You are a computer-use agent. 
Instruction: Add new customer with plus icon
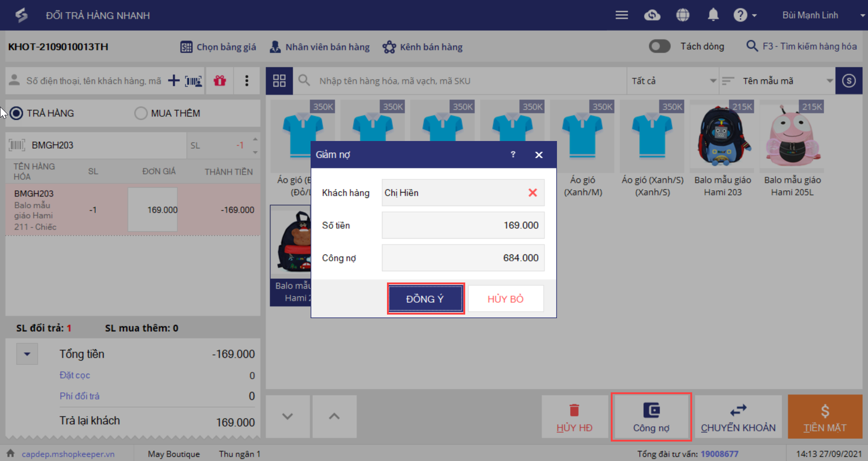click(x=174, y=80)
